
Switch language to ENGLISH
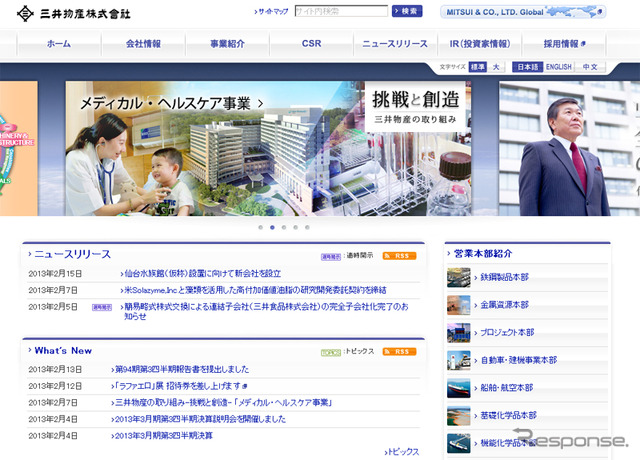(559, 67)
